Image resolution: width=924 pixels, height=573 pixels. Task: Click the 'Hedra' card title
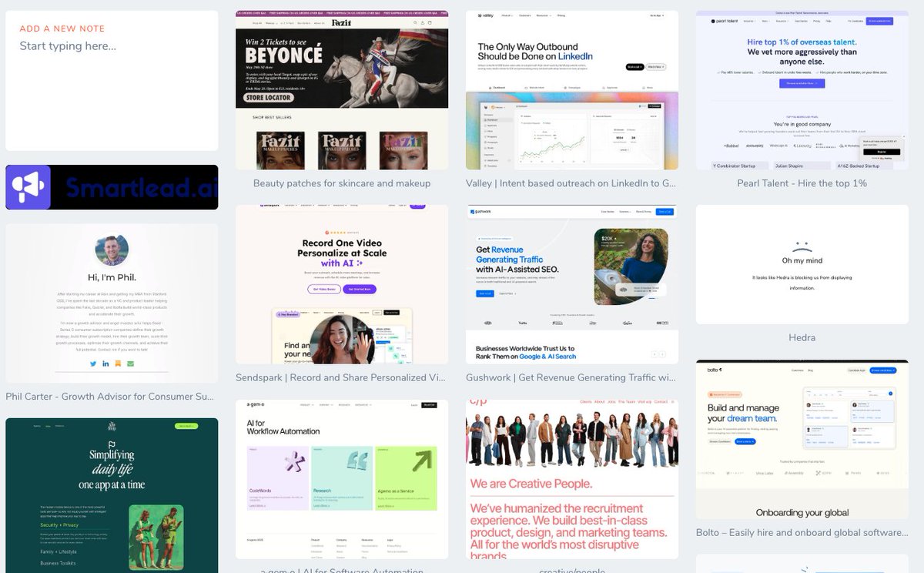[x=802, y=337]
